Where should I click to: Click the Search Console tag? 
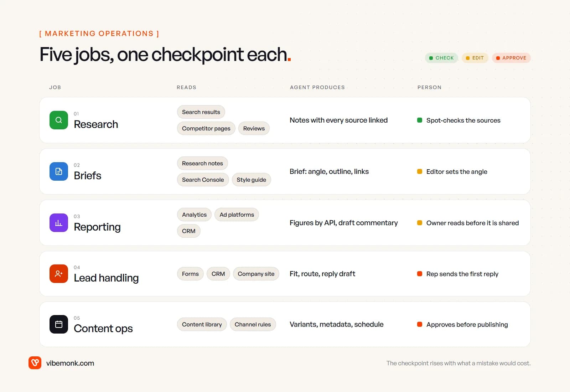203,180
